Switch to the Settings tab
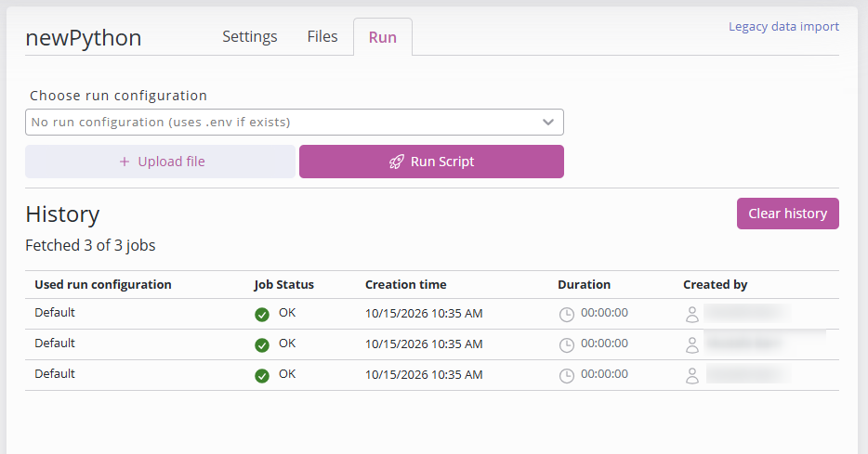868x454 pixels. tap(250, 36)
